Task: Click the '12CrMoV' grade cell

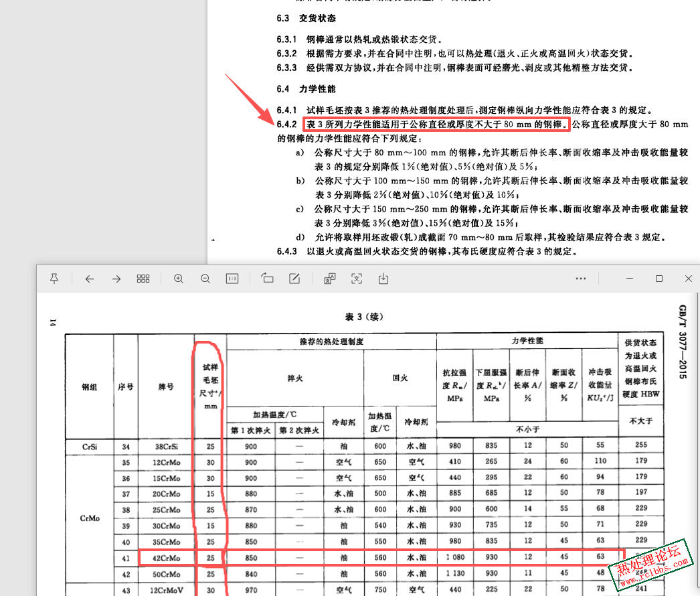Action: click(x=167, y=590)
